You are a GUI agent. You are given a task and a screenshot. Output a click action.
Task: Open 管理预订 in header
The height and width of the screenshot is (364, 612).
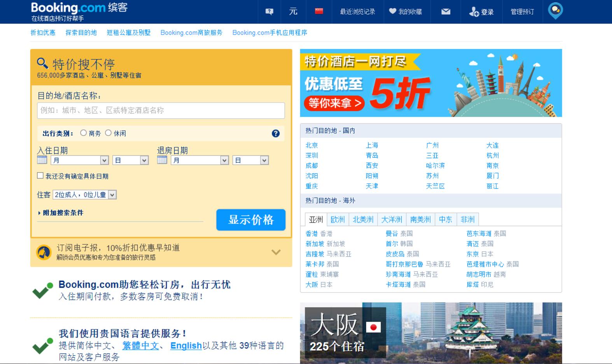coord(522,12)
